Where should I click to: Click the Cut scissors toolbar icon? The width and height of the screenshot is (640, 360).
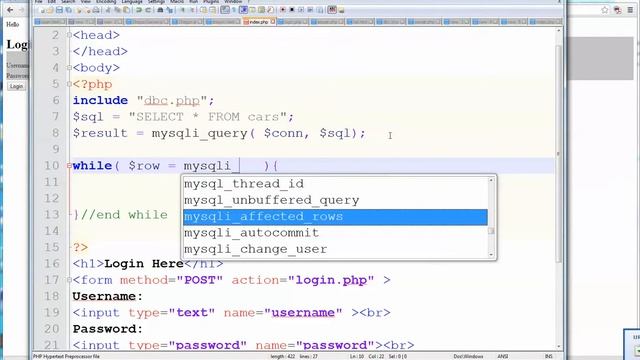tap(108, 10)
